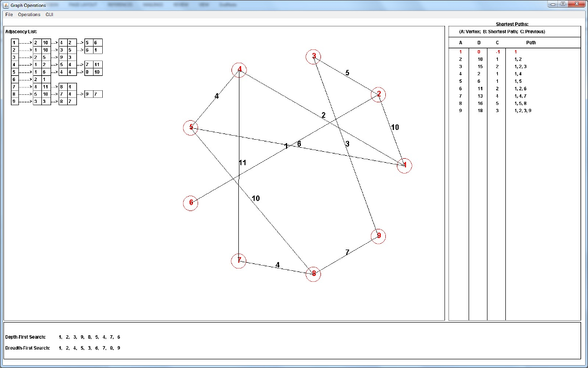Close the Graph Operations window
588x368 pixels.
pyautogui.click(x=578, y=4)
